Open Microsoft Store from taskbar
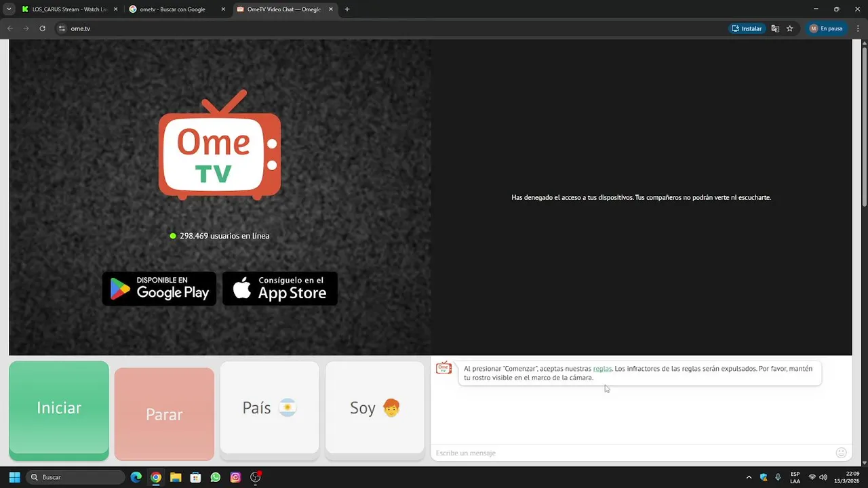 (195, 477)
